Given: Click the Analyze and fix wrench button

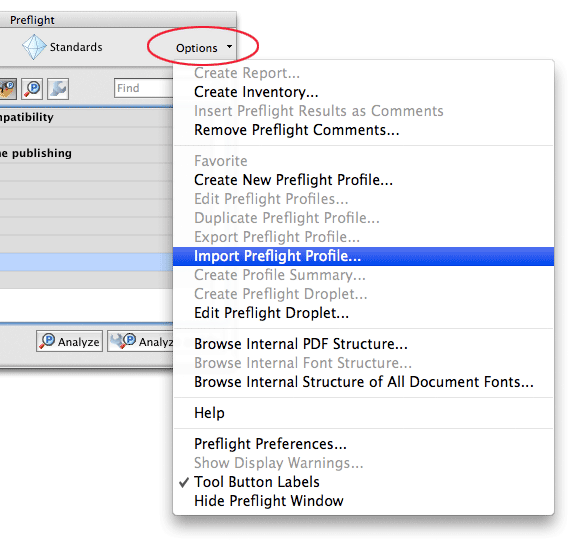Looking at the screenshot, I should 140,341.
